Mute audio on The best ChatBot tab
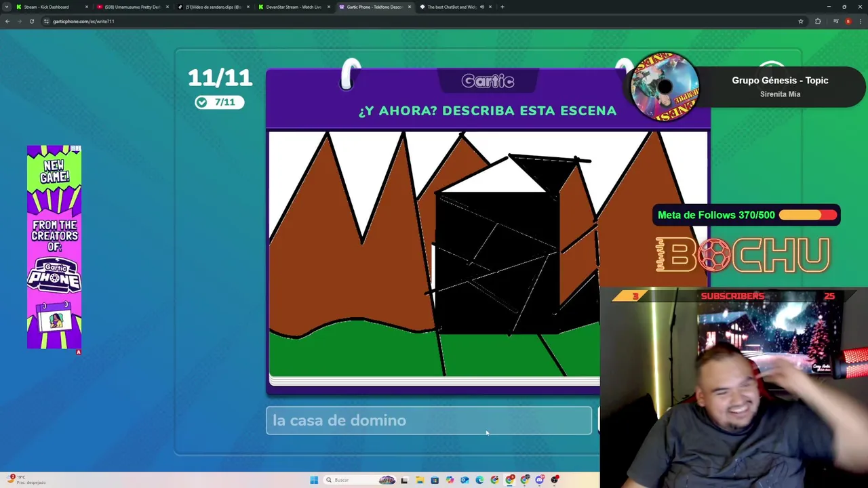Screen dimensions: 868x488 click(482, 7)
